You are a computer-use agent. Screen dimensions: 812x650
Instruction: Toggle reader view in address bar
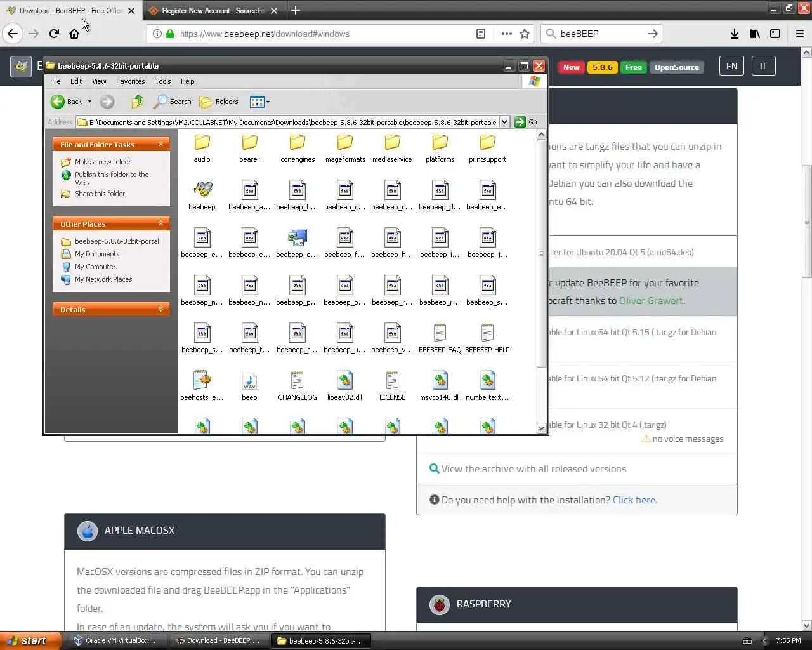pyautogui.click(x=481, y=34)
